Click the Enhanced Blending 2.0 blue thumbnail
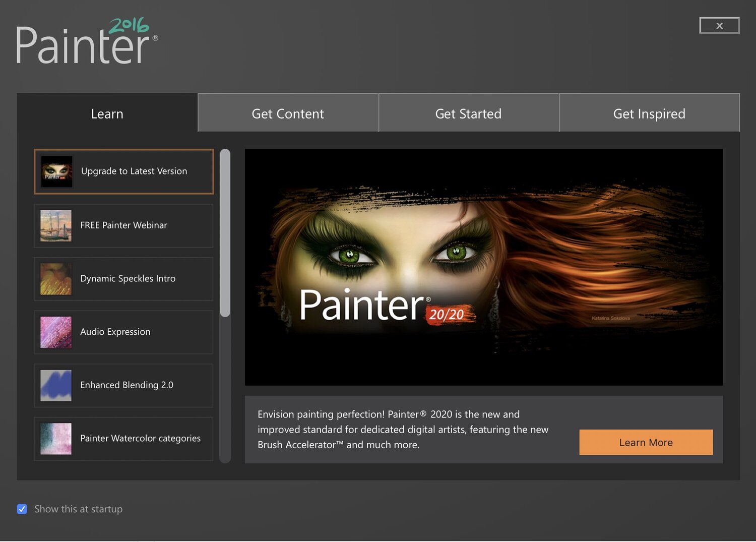 [x=56, y=385]
